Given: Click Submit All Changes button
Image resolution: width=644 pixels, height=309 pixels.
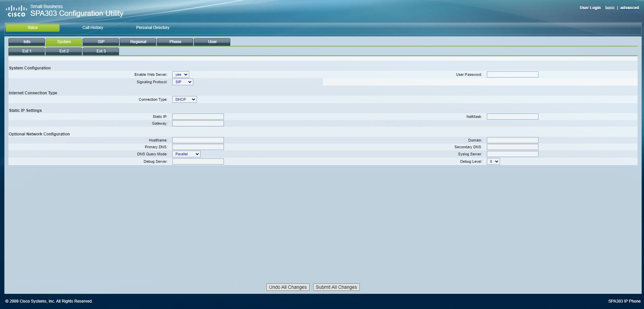Looking at the screenshot, I should click(336, 287).
